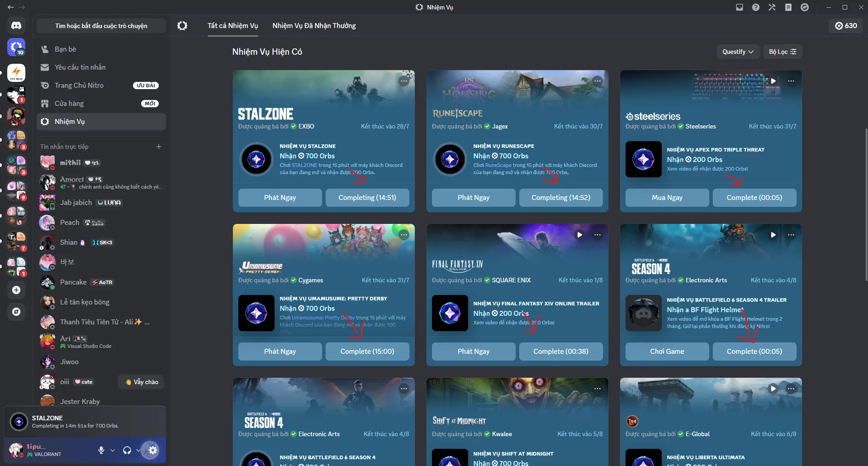Open the Orbs balance 630 button
The image size is (868, 466).
pos(846,26)
